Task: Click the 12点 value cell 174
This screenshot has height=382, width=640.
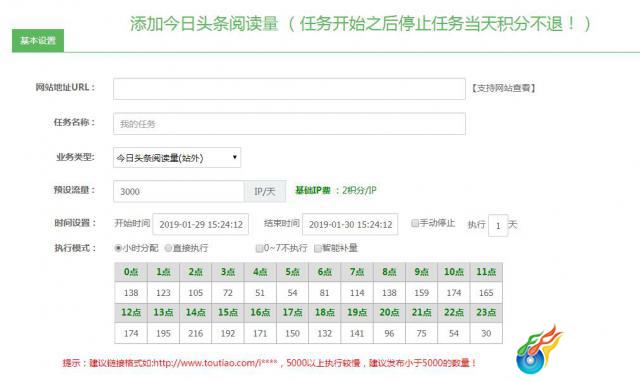Action: coord(131,333)
